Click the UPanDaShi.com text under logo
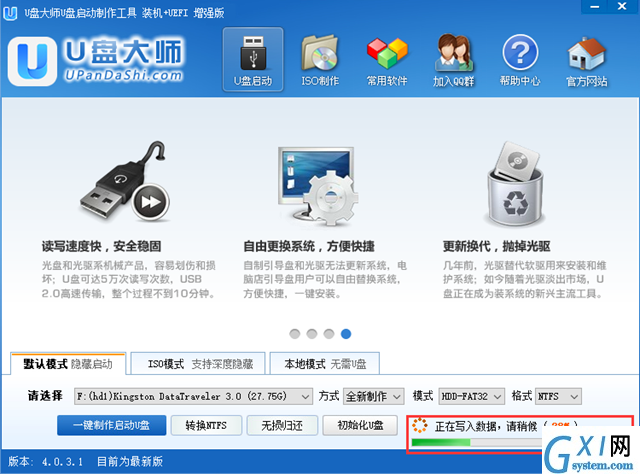 pos(124,76)
